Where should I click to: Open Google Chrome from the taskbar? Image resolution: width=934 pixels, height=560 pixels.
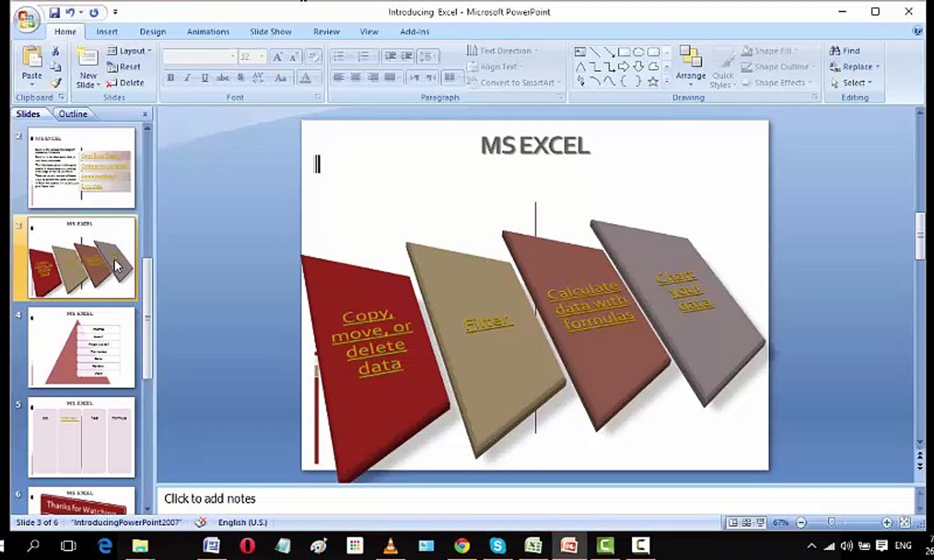[x=462, y=546]
